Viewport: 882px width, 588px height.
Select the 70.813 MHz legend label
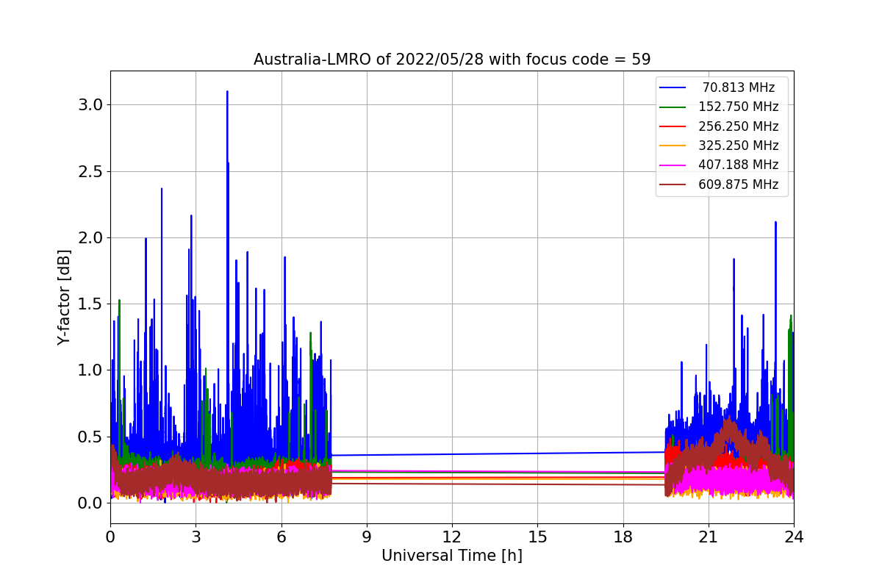coord(739,87)
